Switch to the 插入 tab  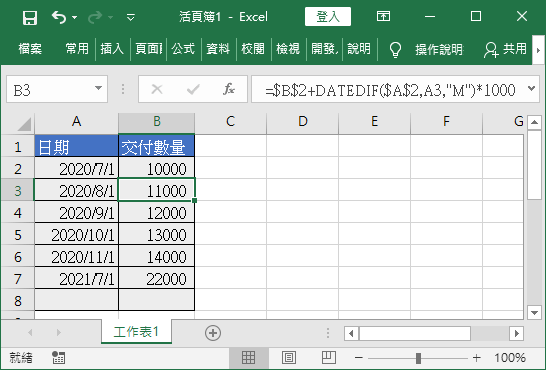coord(112,49)
